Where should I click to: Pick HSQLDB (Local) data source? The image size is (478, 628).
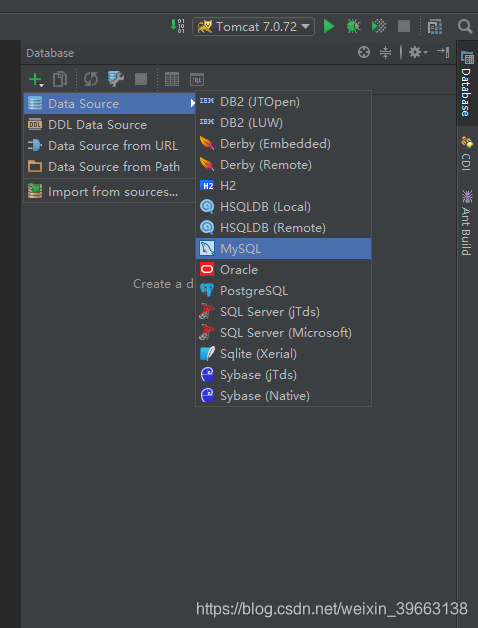pyautogui.click(x=283, y=207)
